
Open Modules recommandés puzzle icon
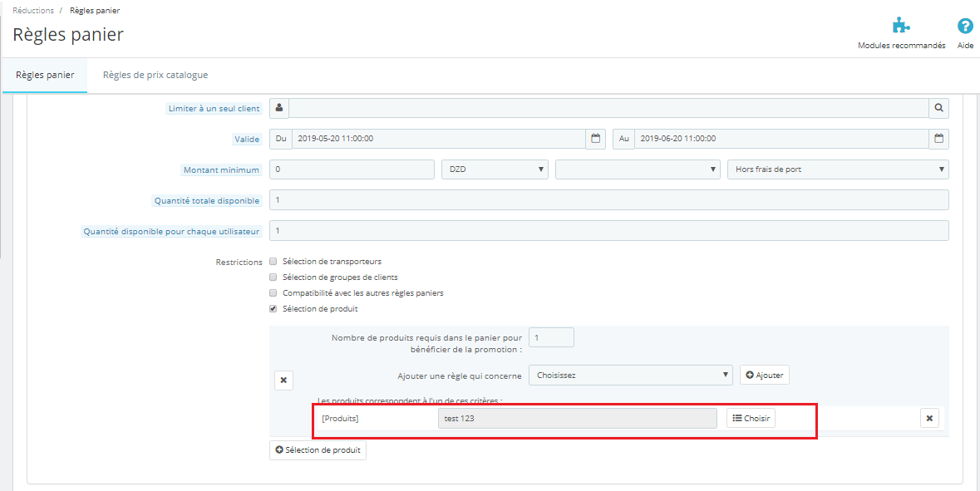[901, 27]
